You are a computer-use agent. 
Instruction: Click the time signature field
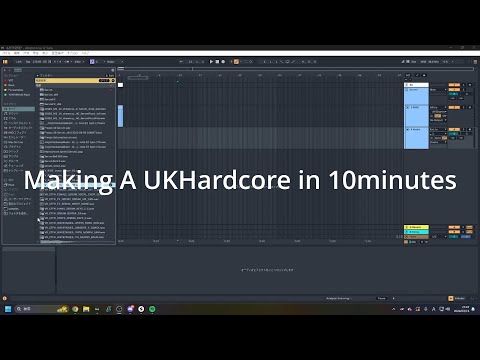tap(57, 62)
